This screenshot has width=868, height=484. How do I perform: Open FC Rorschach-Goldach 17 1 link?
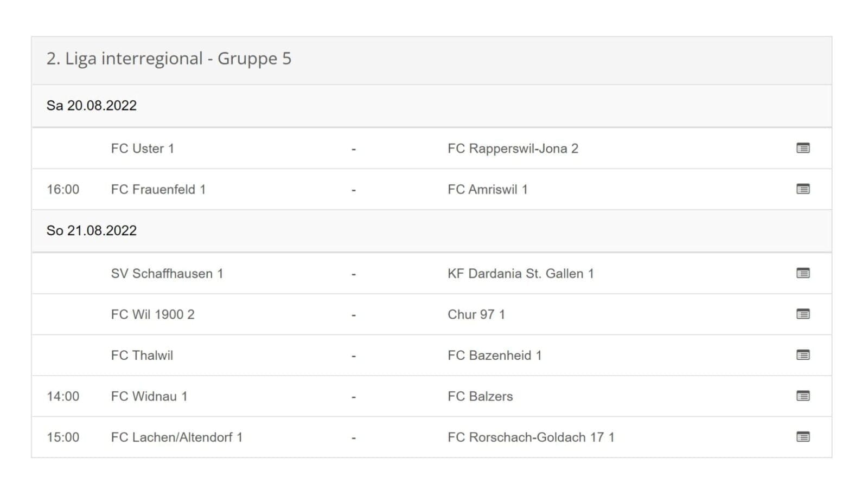[531, 437]
